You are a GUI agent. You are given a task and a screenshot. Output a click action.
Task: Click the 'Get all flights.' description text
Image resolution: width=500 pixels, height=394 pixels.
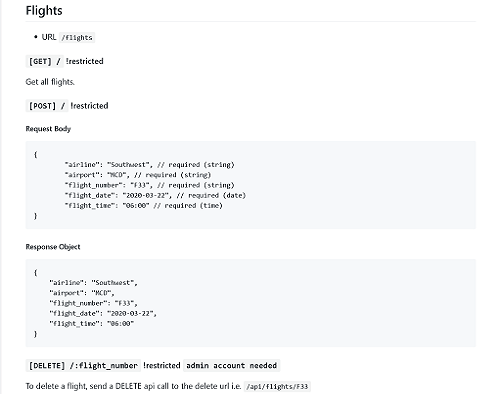[50, 82]
